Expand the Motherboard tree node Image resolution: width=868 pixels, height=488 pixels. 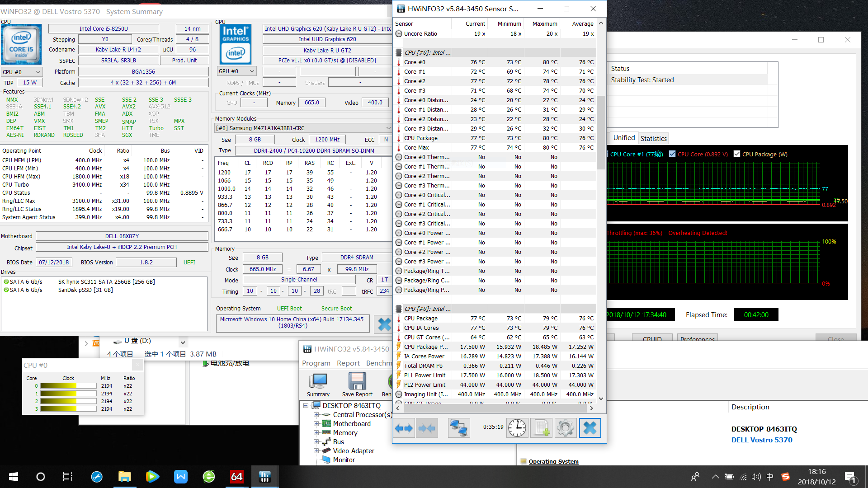click(x=316, y=424)
